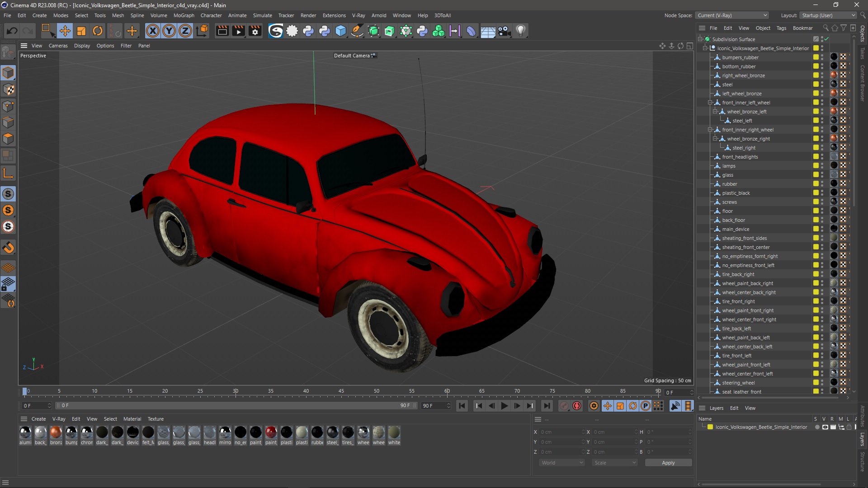Open the Extensions menu
The width and height of the screenshot is (868, 488).
click(x=334, y=15)
